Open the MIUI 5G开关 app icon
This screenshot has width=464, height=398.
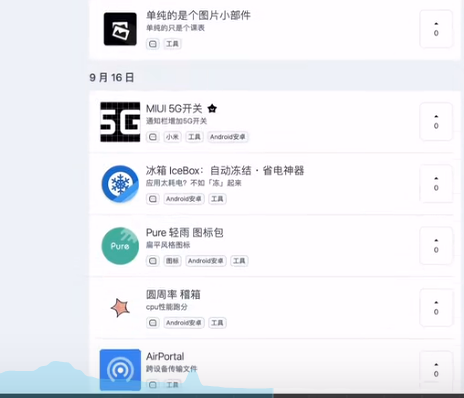point(120,122)
